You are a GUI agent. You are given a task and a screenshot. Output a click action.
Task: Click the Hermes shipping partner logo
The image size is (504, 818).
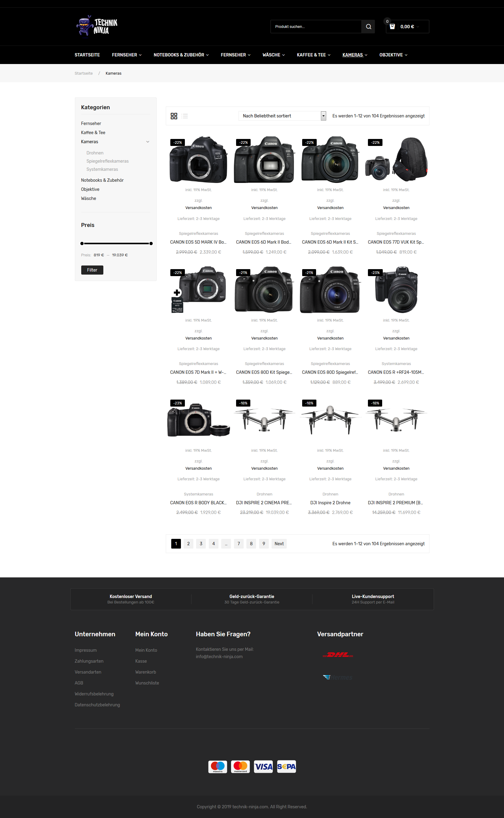[338, 677]
